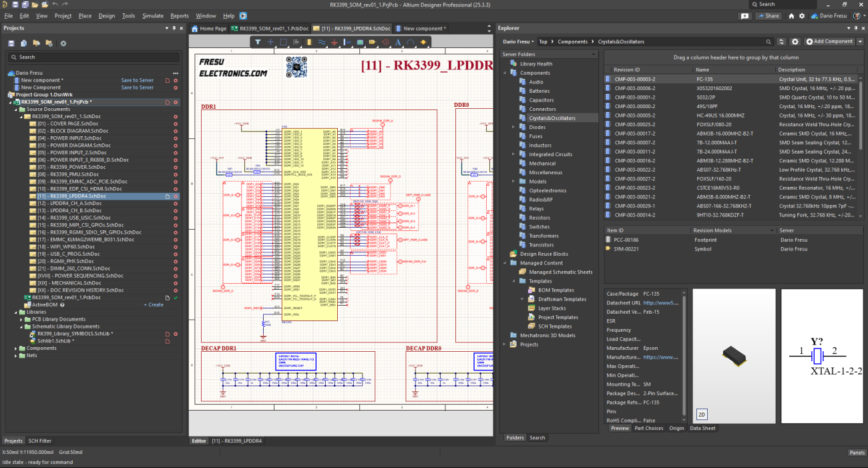Screen dimensions: 868x468
Task: Click the place harness/bus entry icon
Action: tap(347, 42)
